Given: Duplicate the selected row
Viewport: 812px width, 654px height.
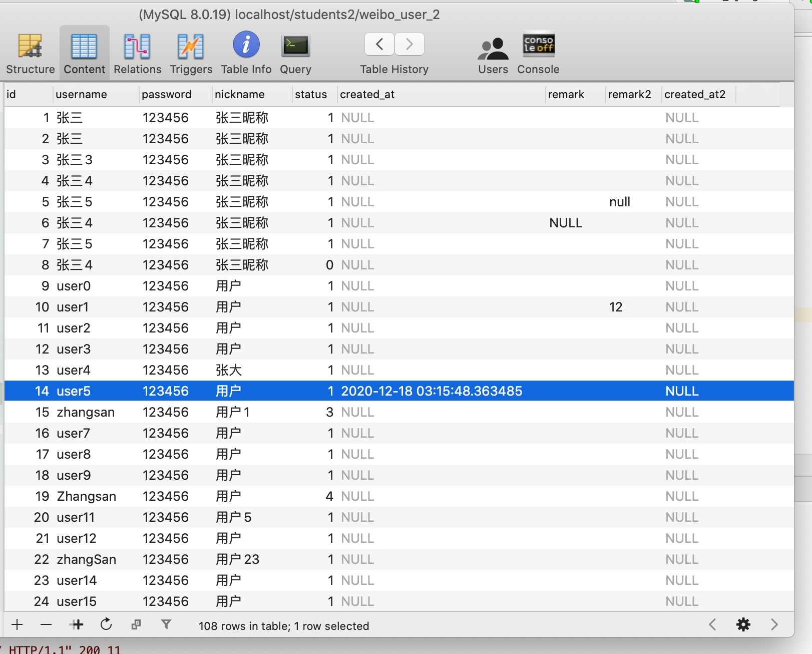Looking at the screenshot, I should coord(77,624).
